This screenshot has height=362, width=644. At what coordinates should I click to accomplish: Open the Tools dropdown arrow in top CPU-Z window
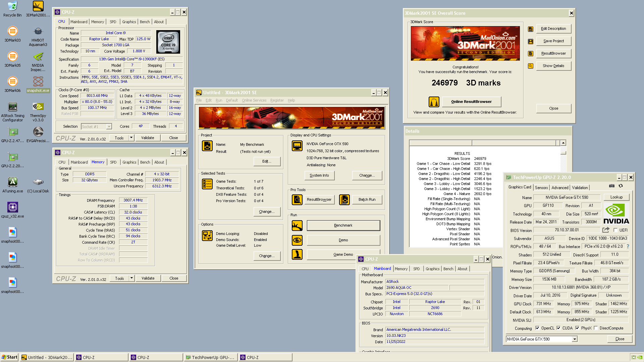point(131,138)
